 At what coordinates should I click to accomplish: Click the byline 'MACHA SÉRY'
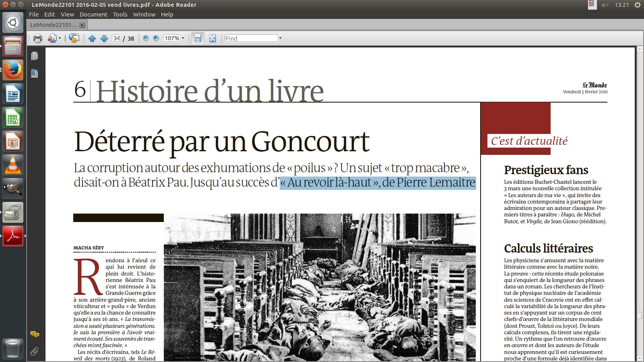(89, 248)
